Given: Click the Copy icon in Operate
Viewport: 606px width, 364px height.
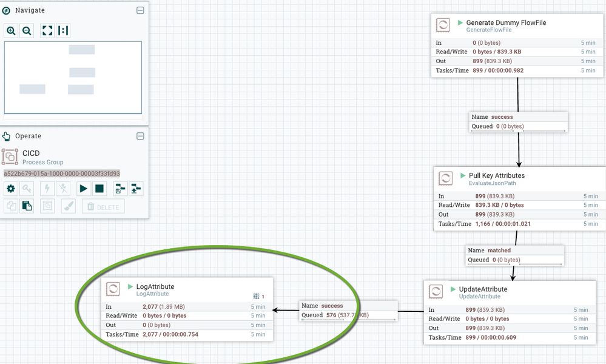Looking at the screenshot, I should coord(11,206).
